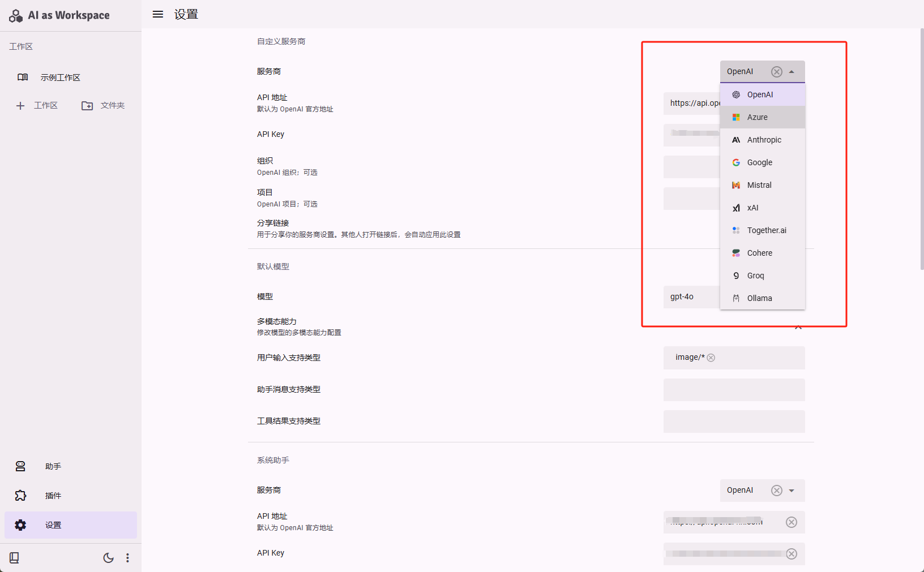Select Ollama in provider list
This screenshot has width=924, height=572.
click(763, 298)
